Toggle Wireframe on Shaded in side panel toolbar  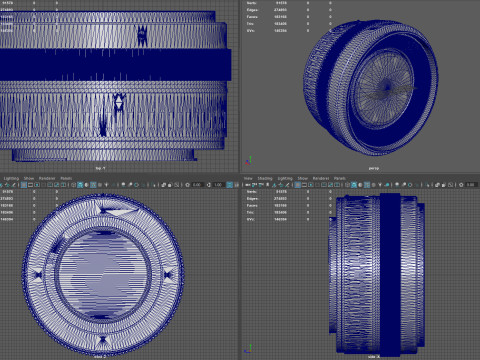coord(367,184)
